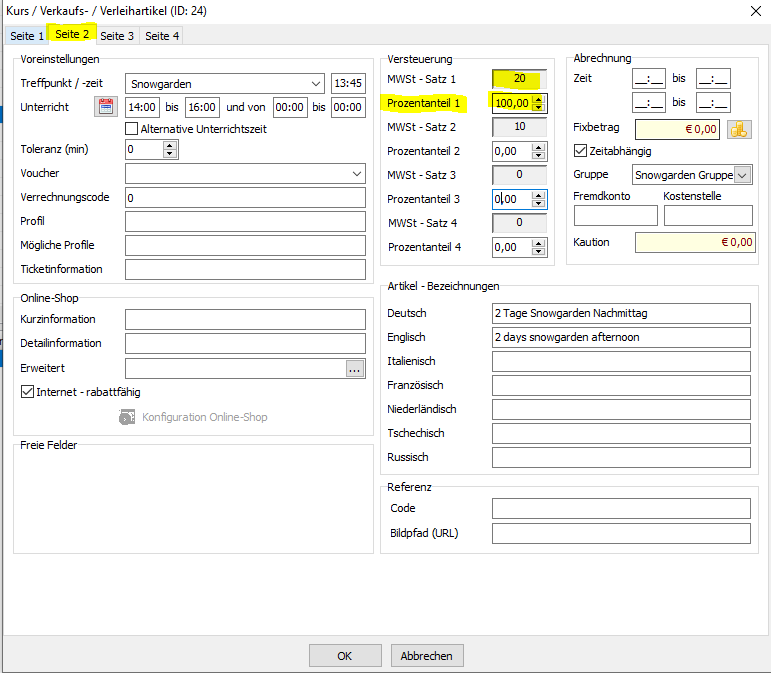Edit the Deutsch article name field
This screenshot has height=673, width=771.
click(622, 314)
